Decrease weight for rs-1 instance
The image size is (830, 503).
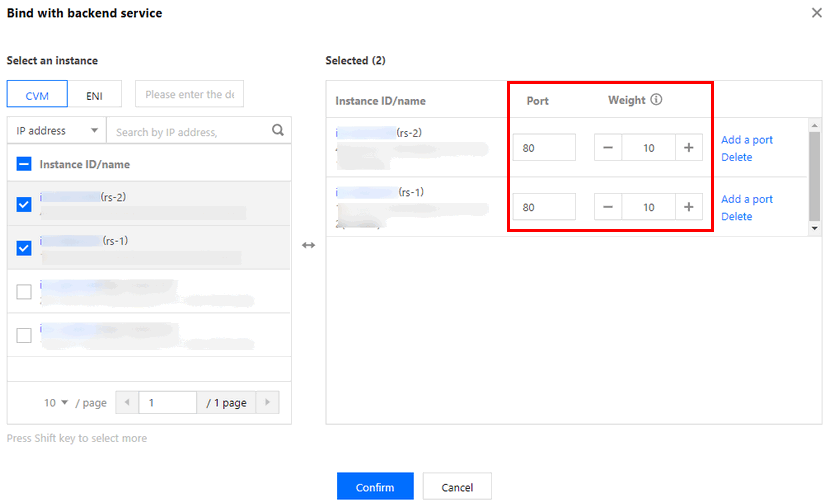608,207
